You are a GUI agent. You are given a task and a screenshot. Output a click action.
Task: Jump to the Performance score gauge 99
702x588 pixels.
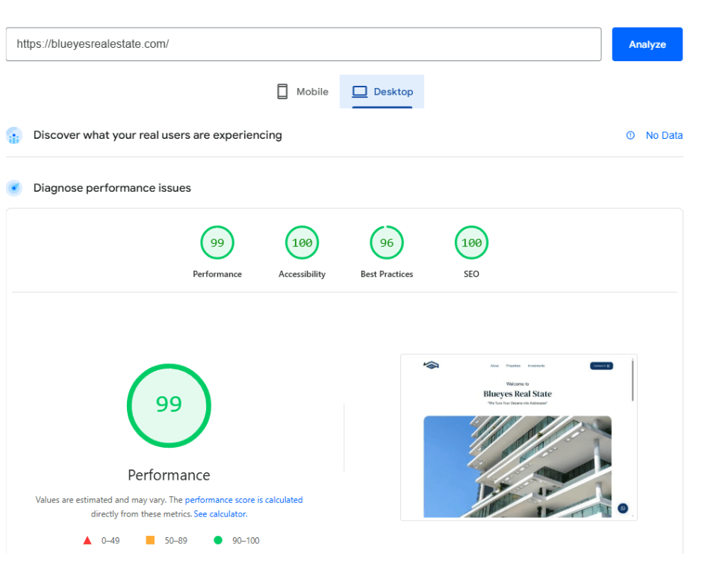217,243
